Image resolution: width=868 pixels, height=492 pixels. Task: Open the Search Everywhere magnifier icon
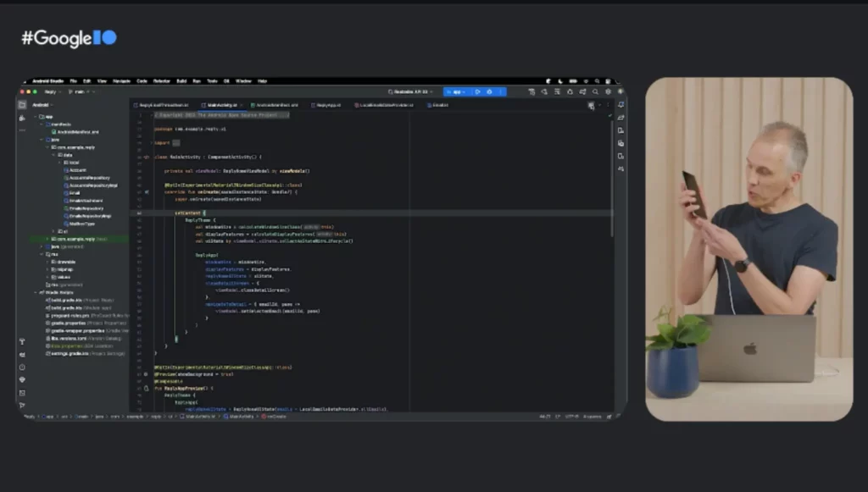click(594, 91)
